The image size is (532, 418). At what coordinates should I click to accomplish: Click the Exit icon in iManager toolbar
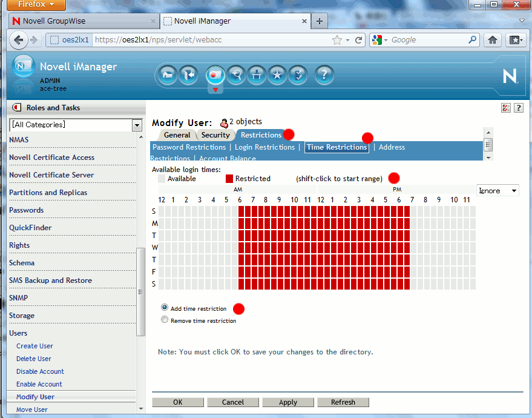[188, 75]
